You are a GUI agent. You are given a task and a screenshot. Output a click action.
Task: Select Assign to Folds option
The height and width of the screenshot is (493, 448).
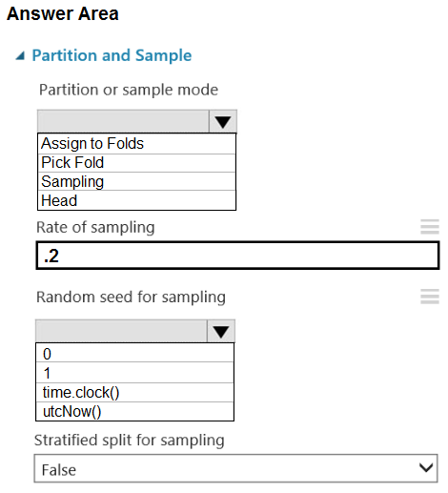(x=136, y=144)
